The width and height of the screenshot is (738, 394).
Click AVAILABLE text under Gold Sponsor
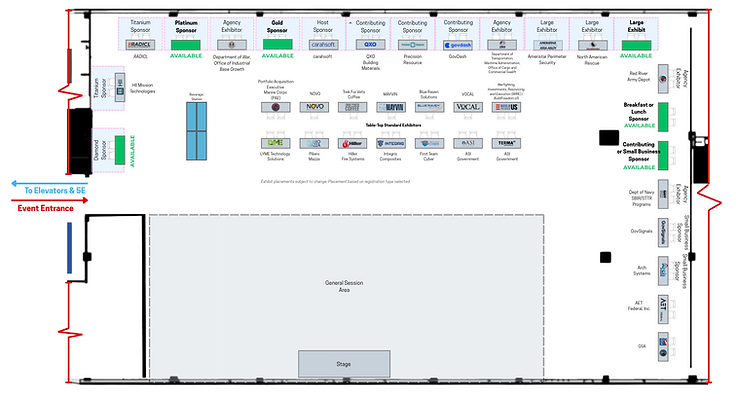[278, 56]
